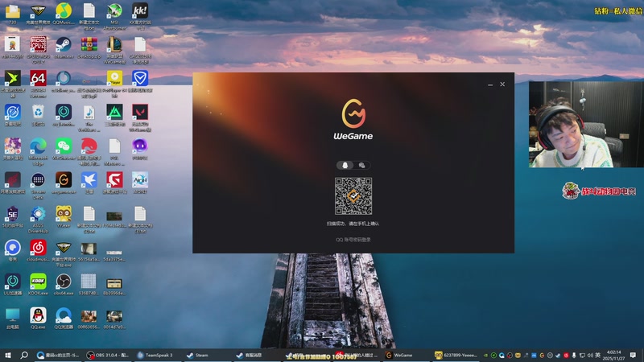Launch the Valorant WeGame desktop shortcut
The image size is (644, 362).
point(140,118)
